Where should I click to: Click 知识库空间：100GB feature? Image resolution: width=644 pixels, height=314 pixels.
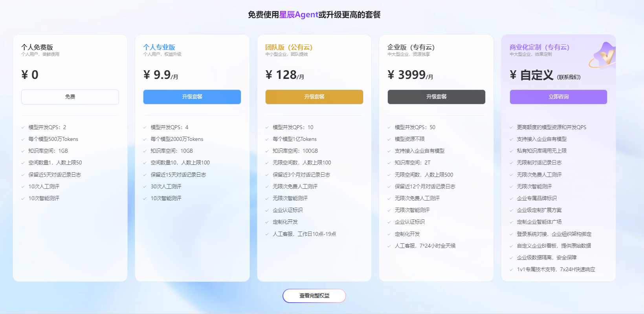coord(295,151)
